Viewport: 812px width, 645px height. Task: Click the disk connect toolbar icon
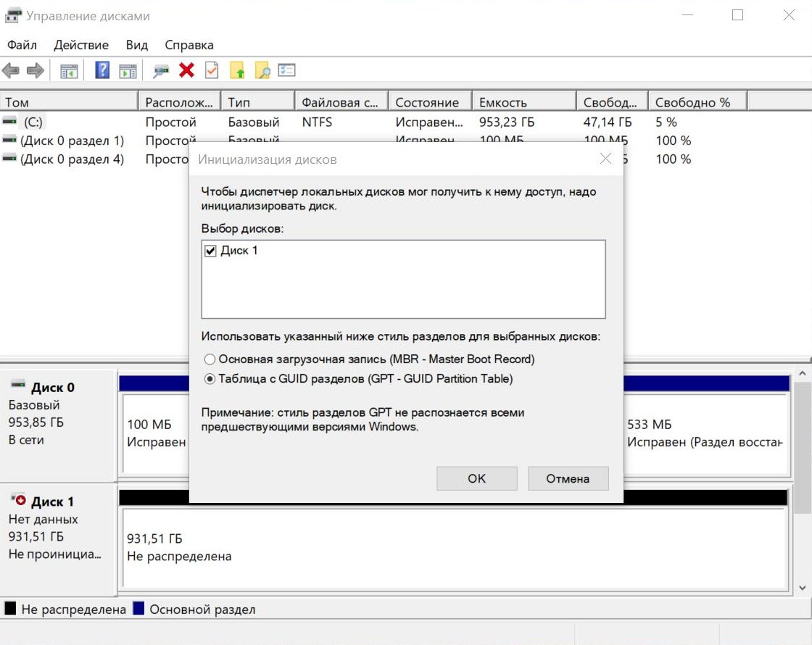tap(161, 70)
